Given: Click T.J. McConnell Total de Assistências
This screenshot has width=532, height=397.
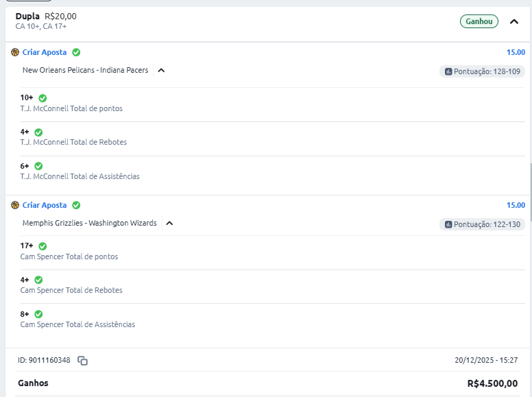Looking at the screenshot, I should (x=80, y=176).
